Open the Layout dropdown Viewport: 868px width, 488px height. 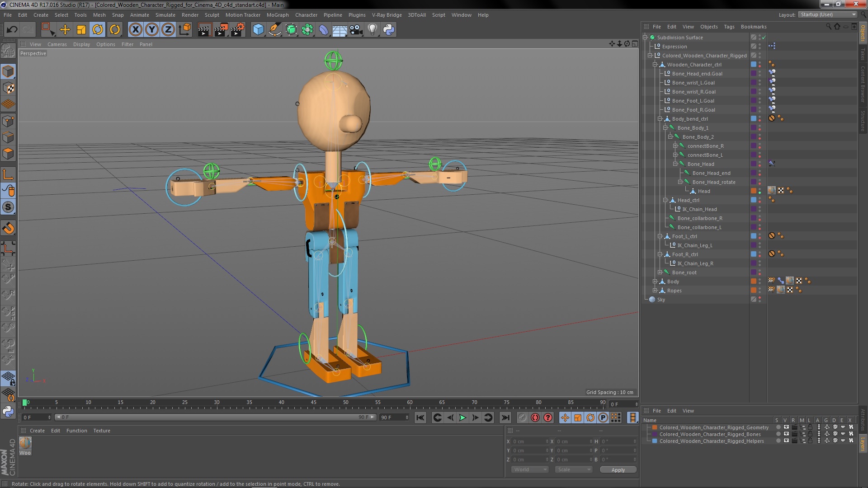click(x=828, y=15)
